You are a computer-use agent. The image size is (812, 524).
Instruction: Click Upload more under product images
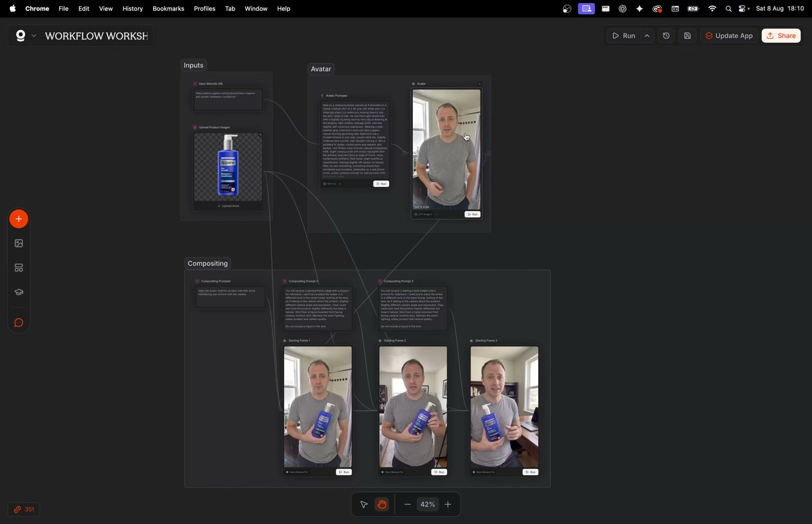[228, 206]
